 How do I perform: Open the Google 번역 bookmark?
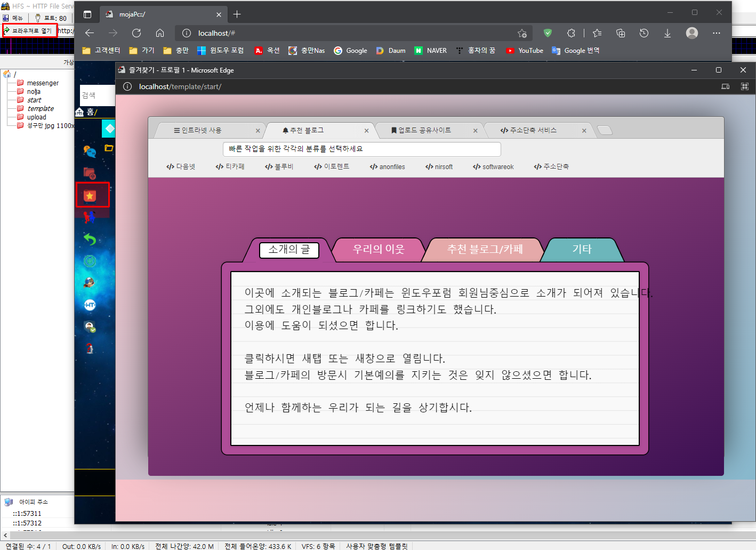tap(575, 51)
